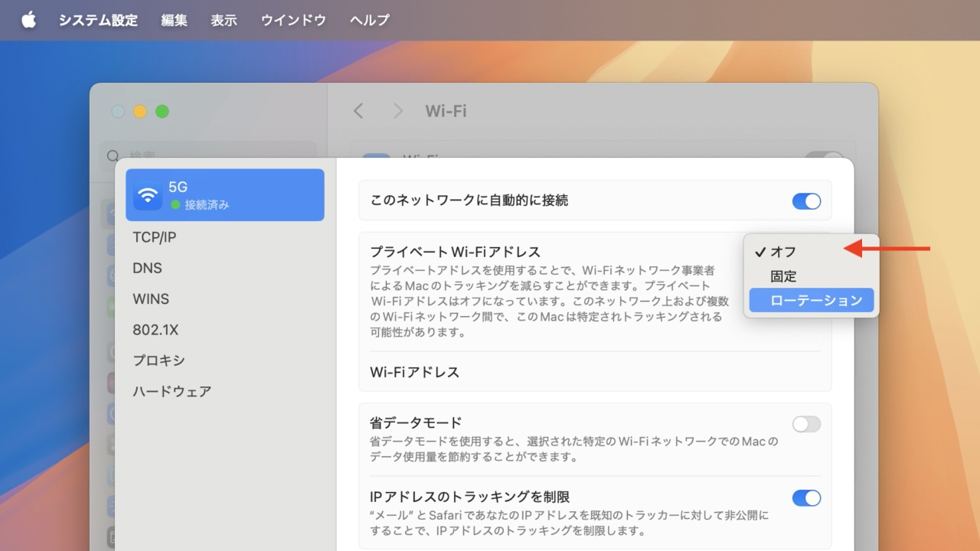Open the Apple menu

28,20
